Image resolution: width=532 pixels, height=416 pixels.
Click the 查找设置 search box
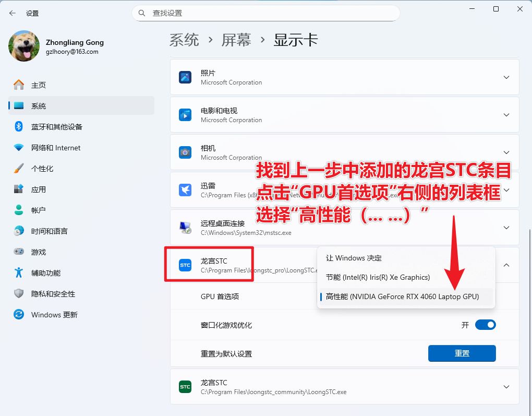[x=266, y=13]
